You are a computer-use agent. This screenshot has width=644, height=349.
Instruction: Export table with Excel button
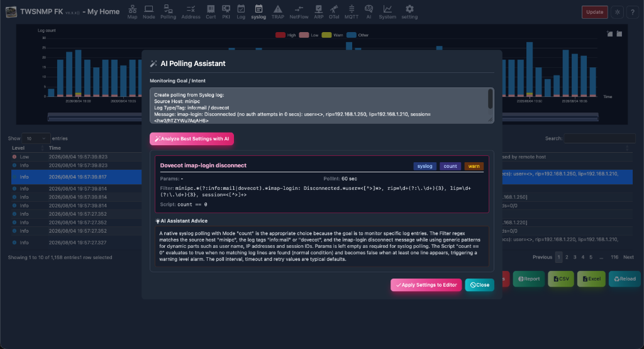click(591, 279)
